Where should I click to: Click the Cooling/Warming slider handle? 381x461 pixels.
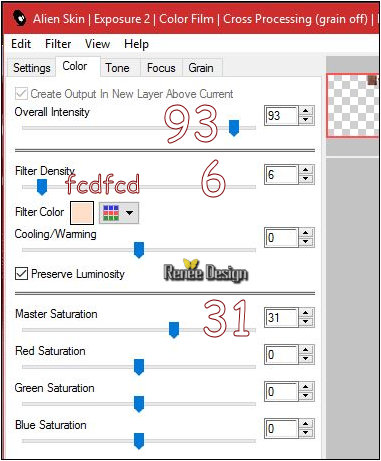(x=139, y=250)
